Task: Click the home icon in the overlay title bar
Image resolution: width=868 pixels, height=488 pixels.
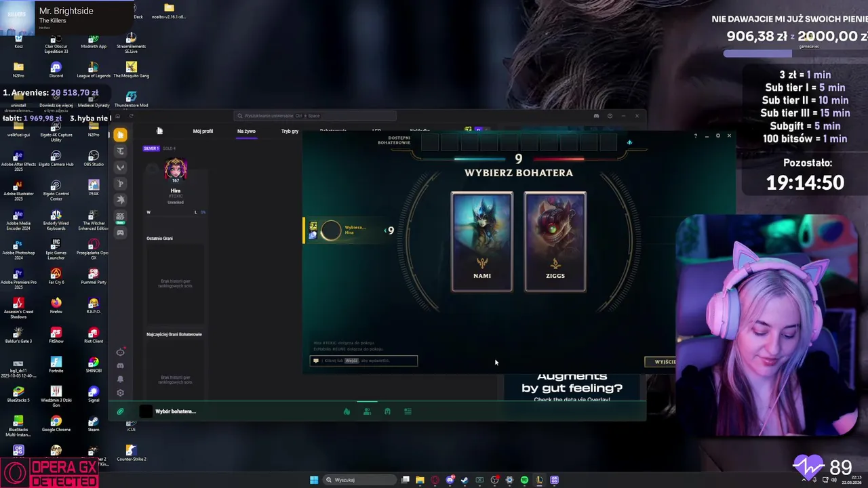Action: (117, 116)
